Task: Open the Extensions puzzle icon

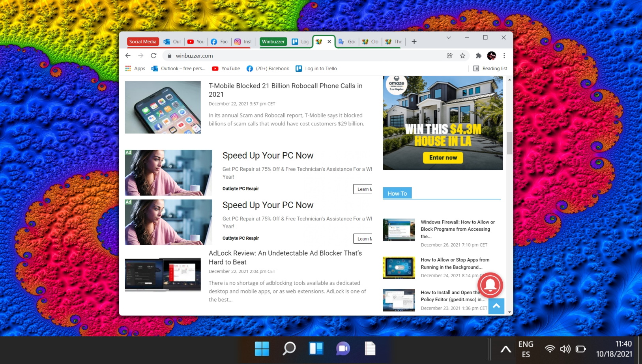Action: click(478, 56)
